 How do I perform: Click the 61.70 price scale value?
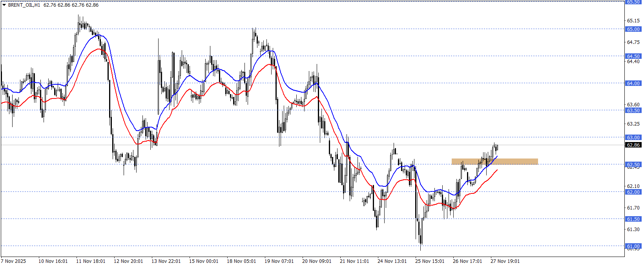(633, 208)
